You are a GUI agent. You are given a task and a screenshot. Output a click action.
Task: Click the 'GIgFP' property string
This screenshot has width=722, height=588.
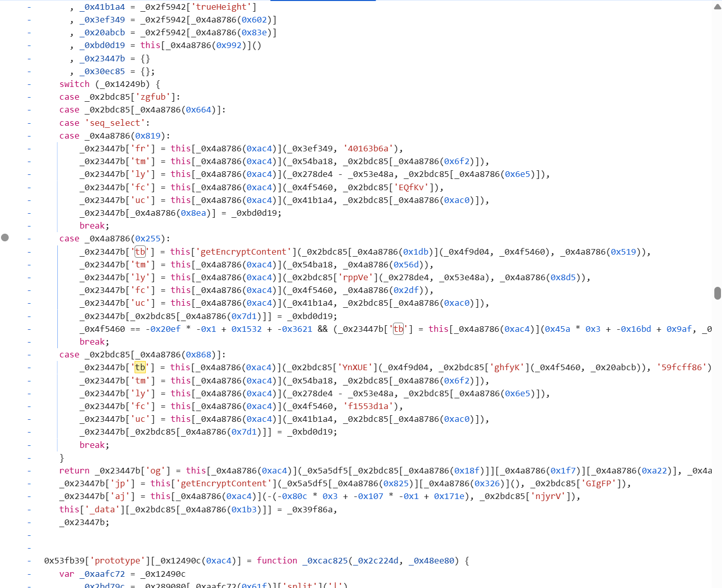pos(598,484)
